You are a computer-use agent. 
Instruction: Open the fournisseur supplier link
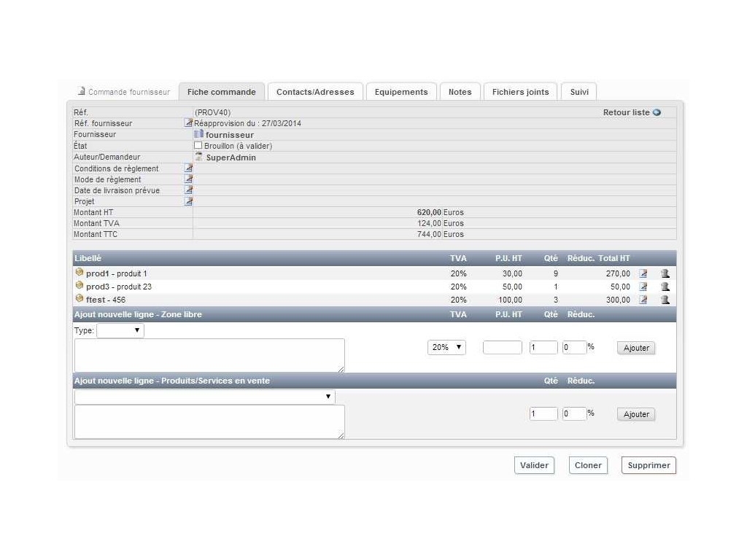click(229, 135)
